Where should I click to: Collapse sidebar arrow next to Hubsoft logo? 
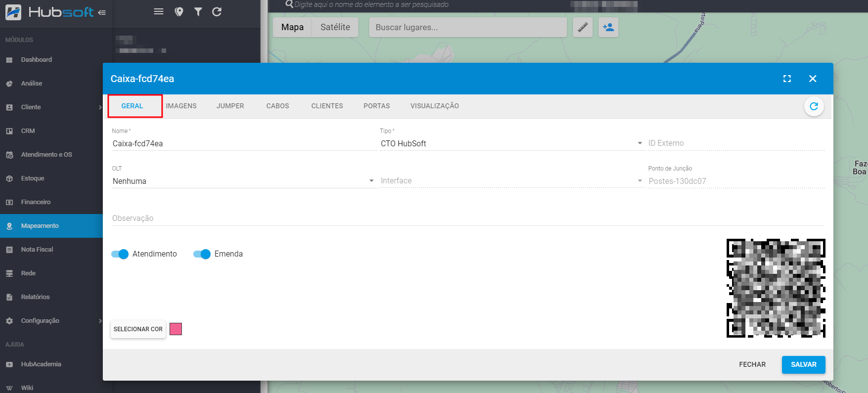[102, 12]
